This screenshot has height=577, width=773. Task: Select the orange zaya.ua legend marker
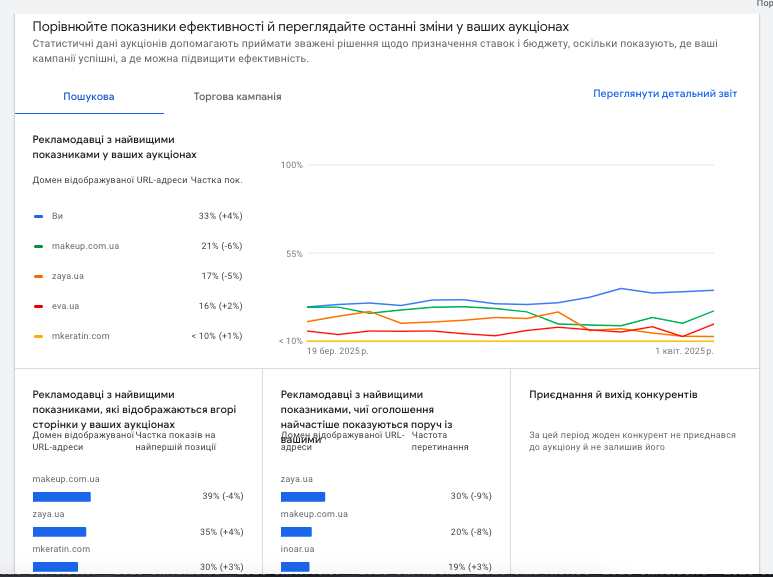[x=38, y=276]
